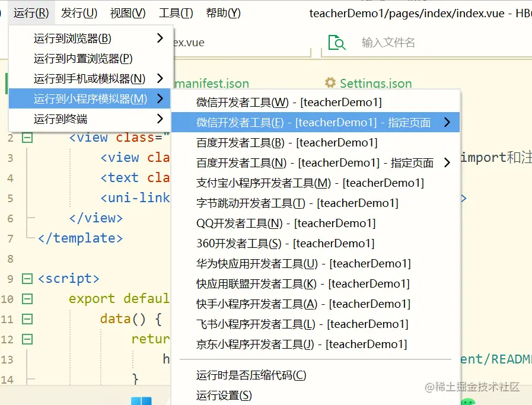Run with 百度开发者工具(B) - [teacherDemo1]
532x405 pixels.
tap(316, 142)
